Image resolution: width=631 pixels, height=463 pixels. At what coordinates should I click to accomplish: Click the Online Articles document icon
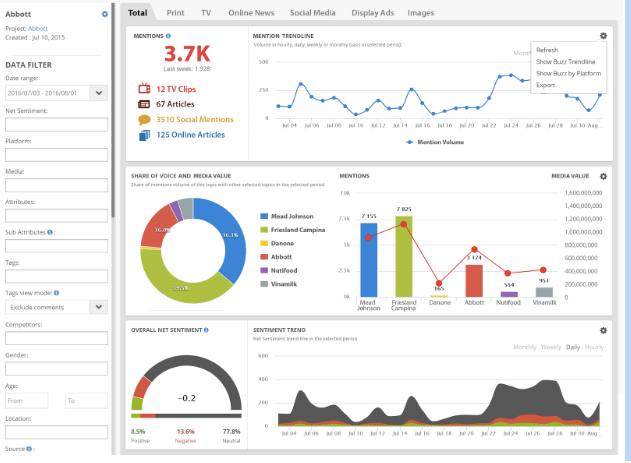[144, 136]
